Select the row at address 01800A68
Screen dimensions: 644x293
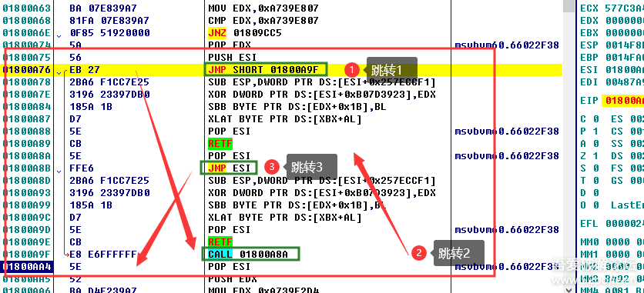(x=26, y=21)
